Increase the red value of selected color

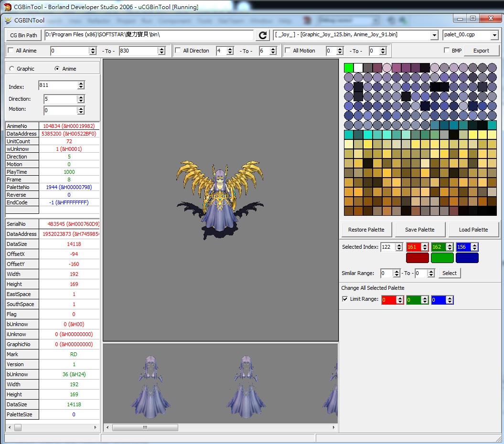pyautogui.click(x=425, y=245)
